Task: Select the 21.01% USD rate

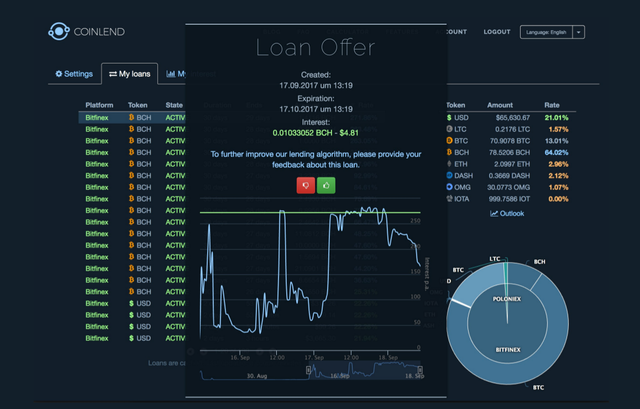Action: (x=556, y=118)
